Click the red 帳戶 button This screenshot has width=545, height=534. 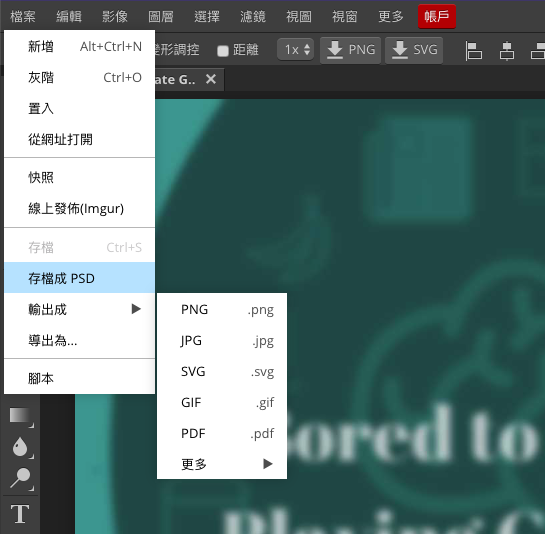click(x=437, y=16)
